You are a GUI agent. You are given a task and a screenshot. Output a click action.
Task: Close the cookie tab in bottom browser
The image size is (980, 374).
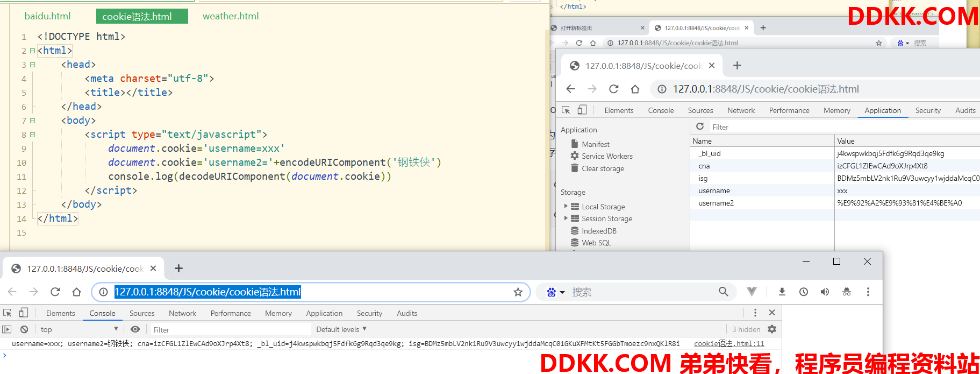tap(153, 268)
